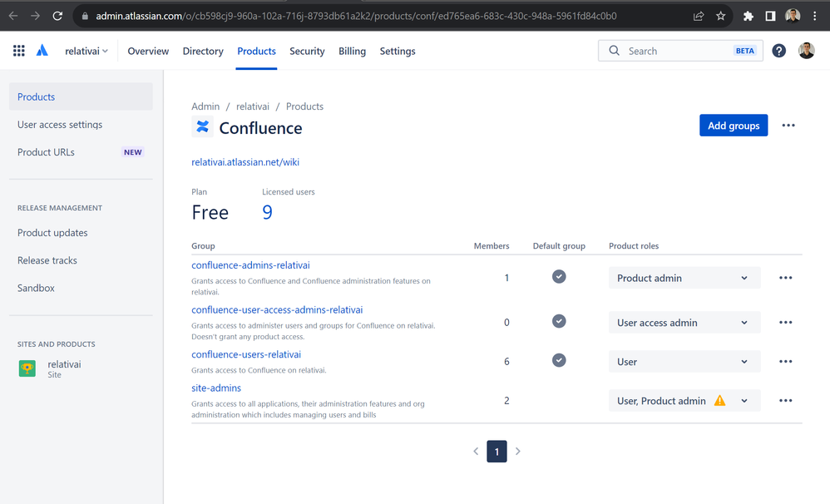The image size is (830, 504).
Task: View site information lock icon
Action: pyautogui.click(x=85, y=16)
